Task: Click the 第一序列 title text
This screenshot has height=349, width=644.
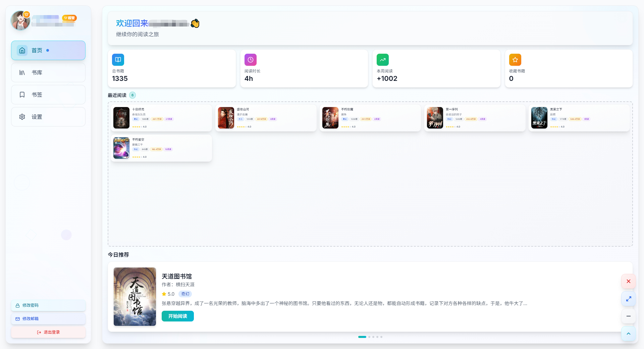Action: click(x=452, y=109)
